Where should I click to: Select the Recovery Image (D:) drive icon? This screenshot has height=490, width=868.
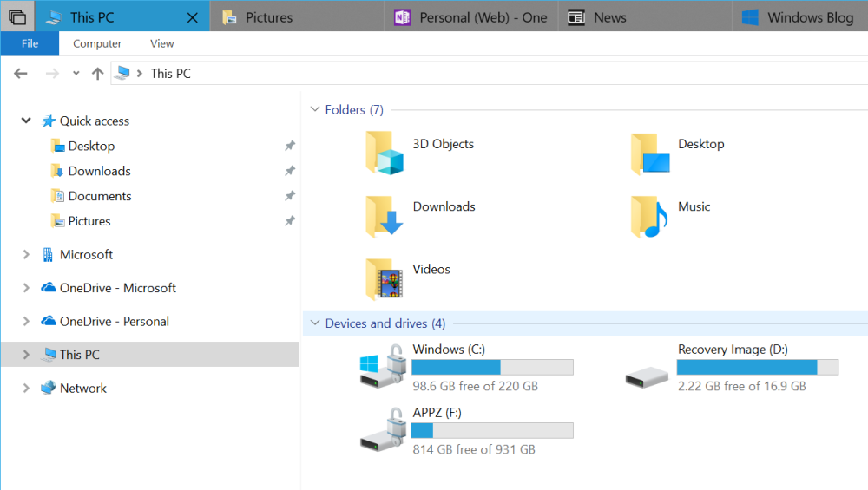tap(648, 376)
